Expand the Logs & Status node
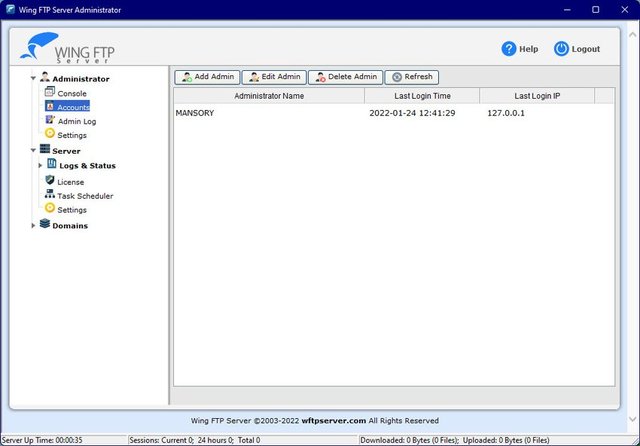640x446 pixels. 40,166
